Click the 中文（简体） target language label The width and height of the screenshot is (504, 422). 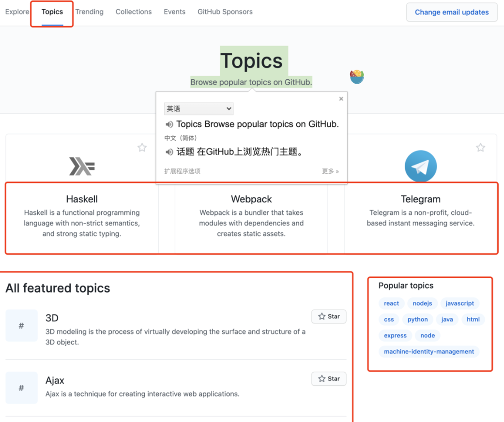[181, 138]
